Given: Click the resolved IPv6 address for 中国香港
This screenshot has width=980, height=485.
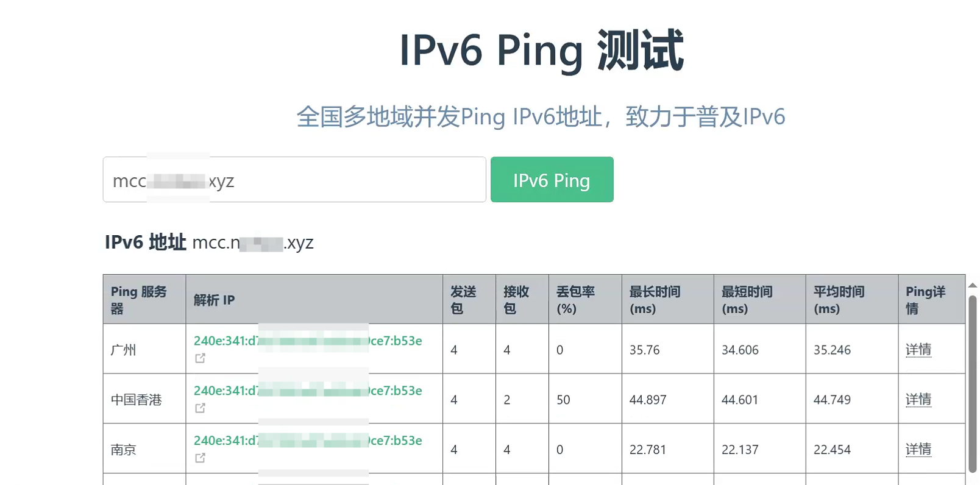Looking at the screenshot, I should pos(308,391).
